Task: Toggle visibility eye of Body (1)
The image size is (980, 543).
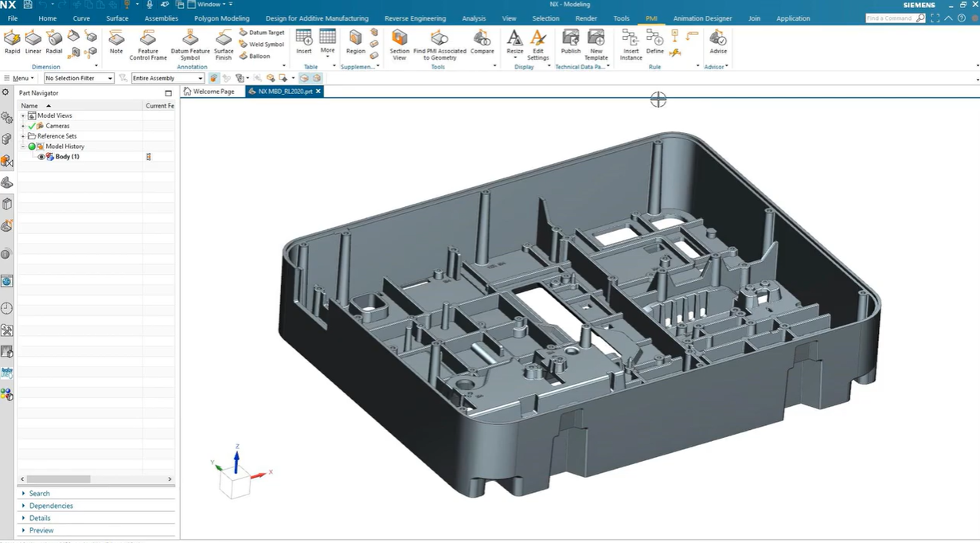Action: (x=41, y=157)
